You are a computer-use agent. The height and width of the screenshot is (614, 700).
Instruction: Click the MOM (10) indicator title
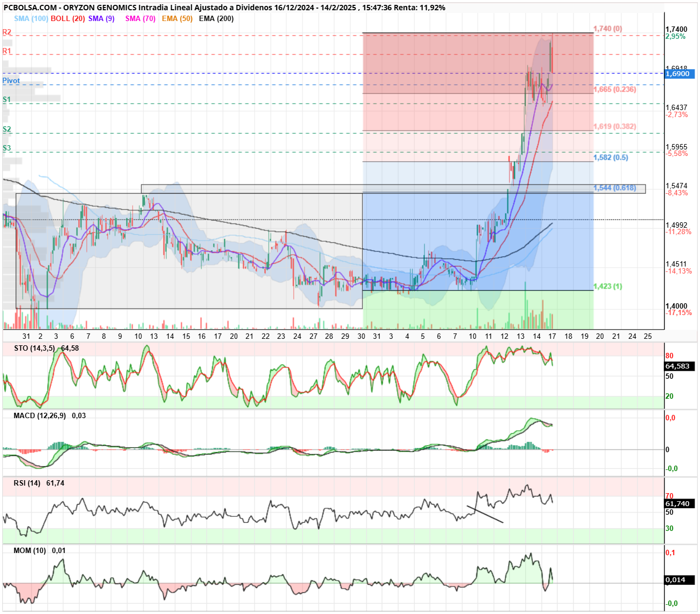click(30, 550)
